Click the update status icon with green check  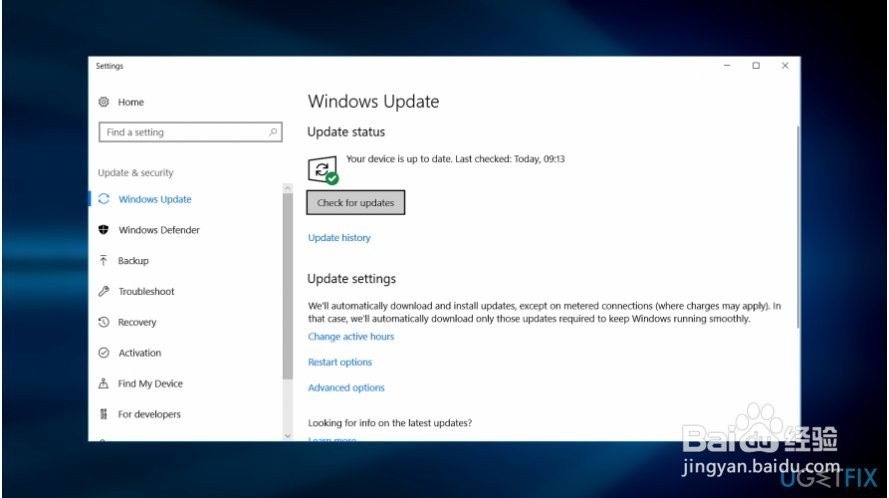(x=323, y=170)
